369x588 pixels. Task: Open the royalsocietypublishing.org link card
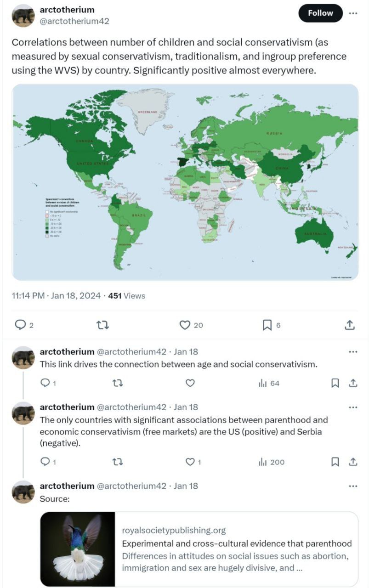199,549
